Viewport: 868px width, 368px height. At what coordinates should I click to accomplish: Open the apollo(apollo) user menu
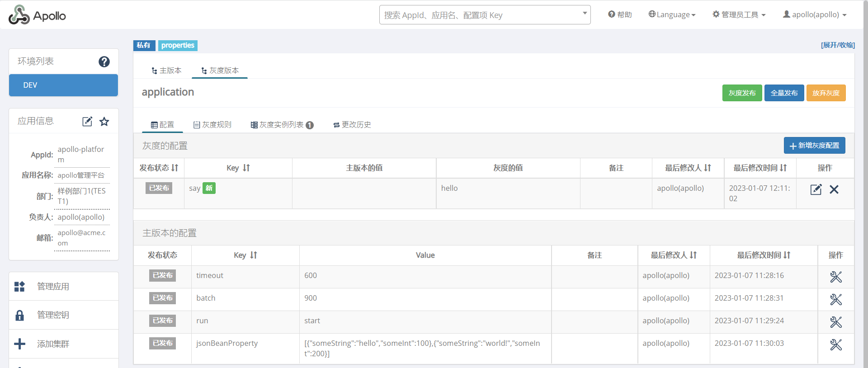click(815, 14)
